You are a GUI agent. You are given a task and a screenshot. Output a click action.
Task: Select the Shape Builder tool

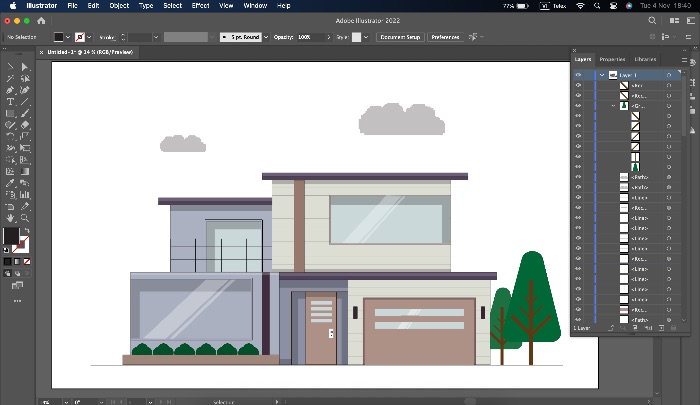[x=10, y=160]
